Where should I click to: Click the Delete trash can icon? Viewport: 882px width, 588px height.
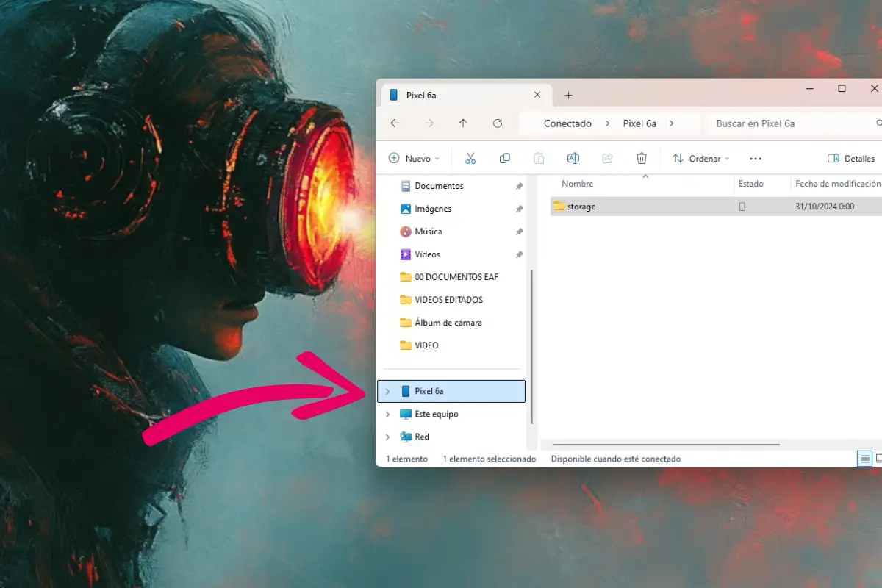click(x=642, y=158)
